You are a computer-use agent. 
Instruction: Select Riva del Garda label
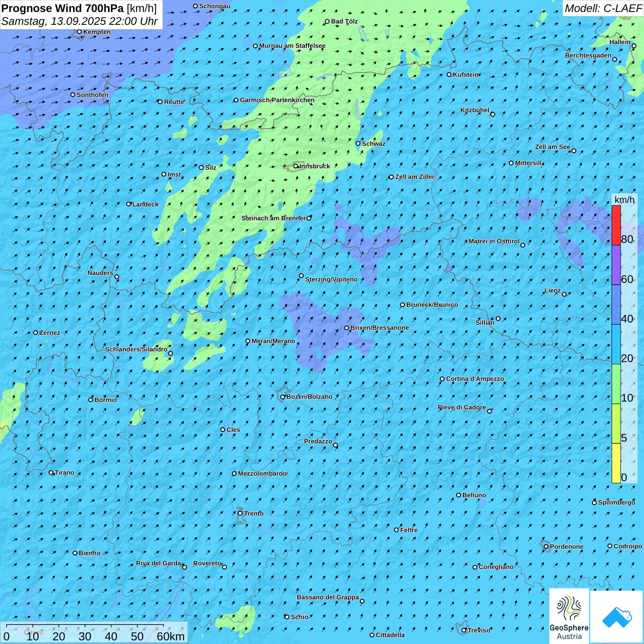point(158,563)
